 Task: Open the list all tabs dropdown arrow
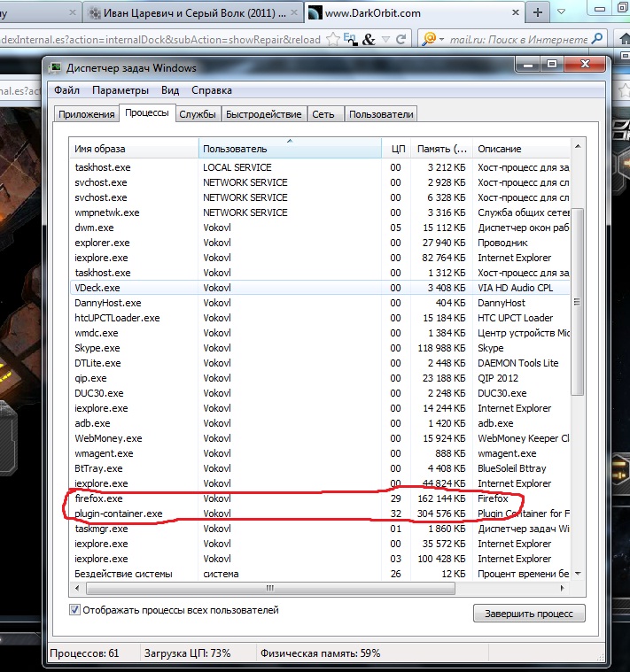561,12
